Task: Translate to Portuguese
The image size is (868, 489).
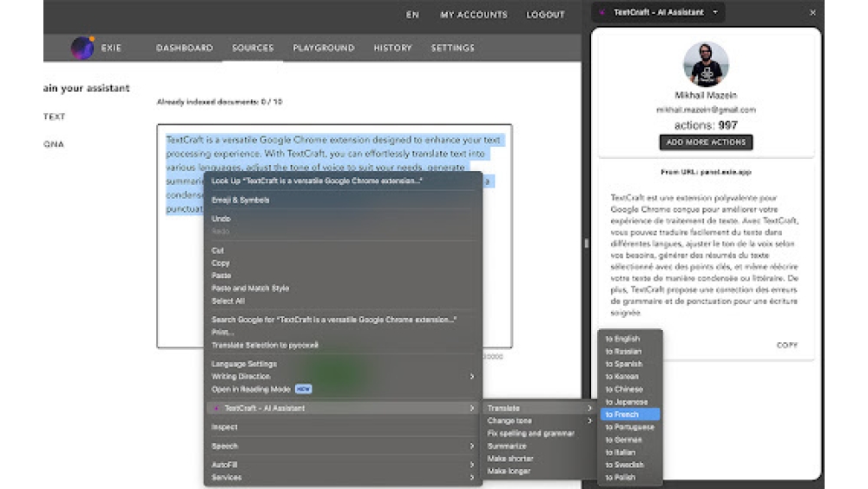Action: [630, 427]
